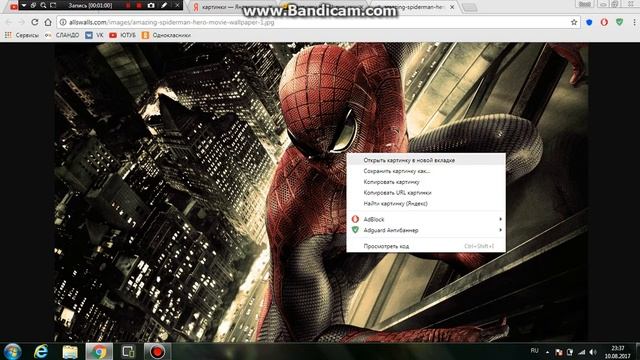Open the VK bookmark
Viewport: 640px width, 360px height.
tap(94, 35)
